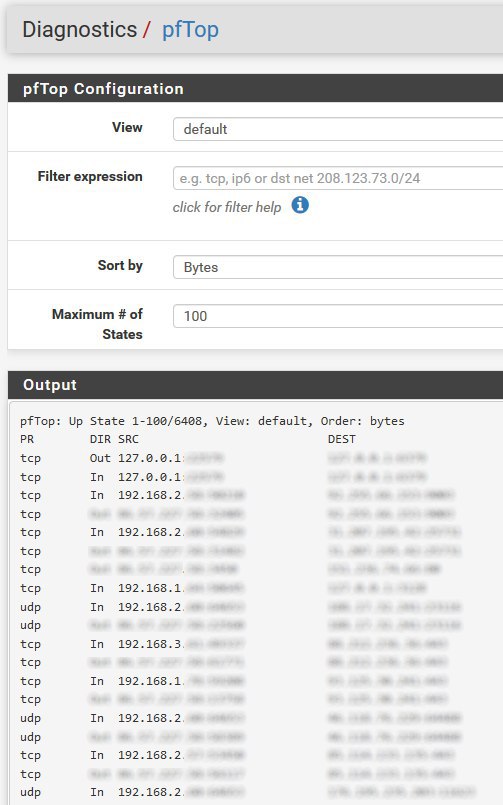Viewport: 503px width, 805px height.
Task: Click the Filter expression input field
Action: coord(338,178)
